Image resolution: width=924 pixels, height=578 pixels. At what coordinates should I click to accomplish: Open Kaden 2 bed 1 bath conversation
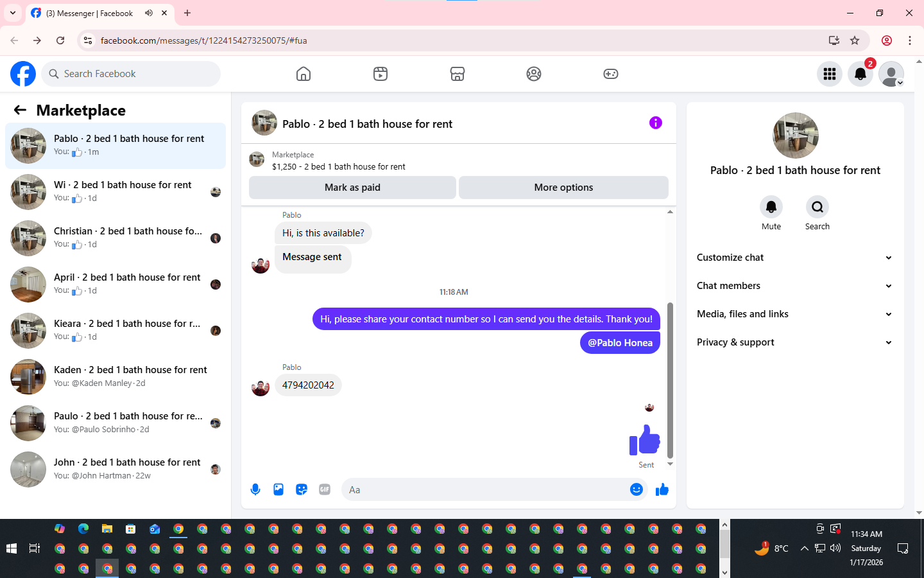(x=116, y=377)
